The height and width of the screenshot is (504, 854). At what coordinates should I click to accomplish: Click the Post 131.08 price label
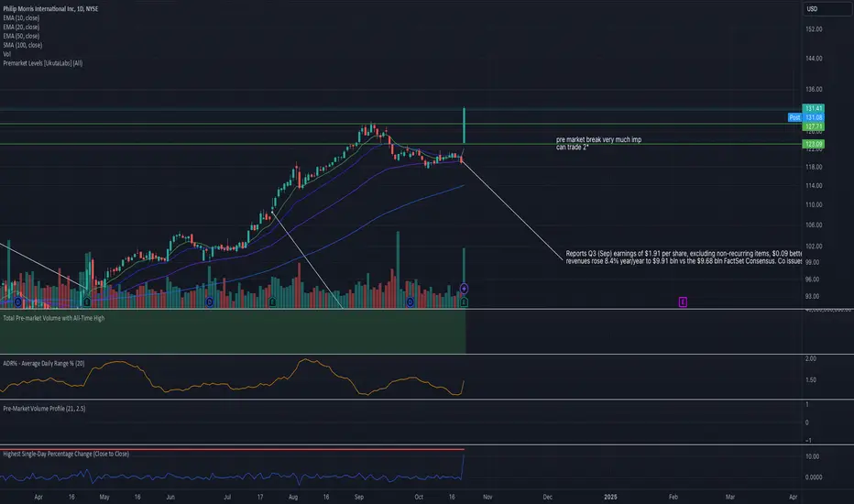pos(806,117)
